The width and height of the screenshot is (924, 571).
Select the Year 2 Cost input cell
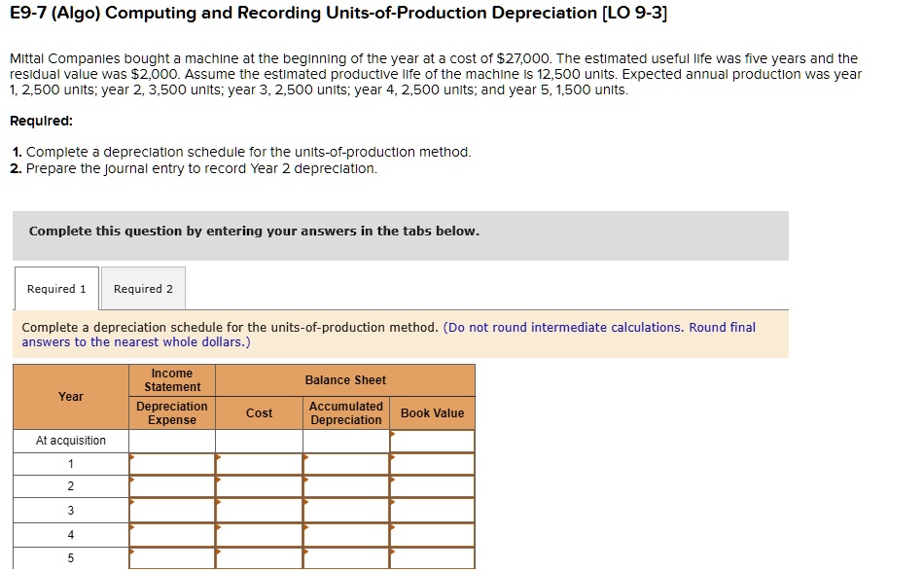[x=259, y=485]
